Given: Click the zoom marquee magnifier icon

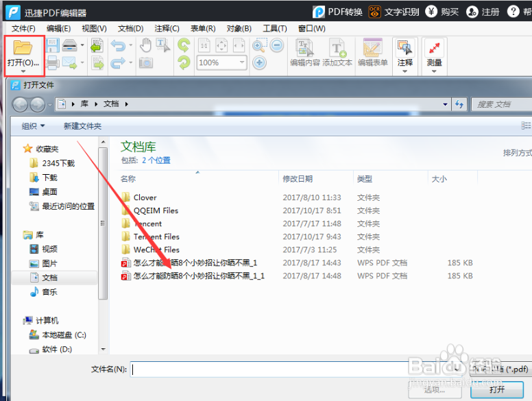Looking at the screenshot, I should coord(260,45).
